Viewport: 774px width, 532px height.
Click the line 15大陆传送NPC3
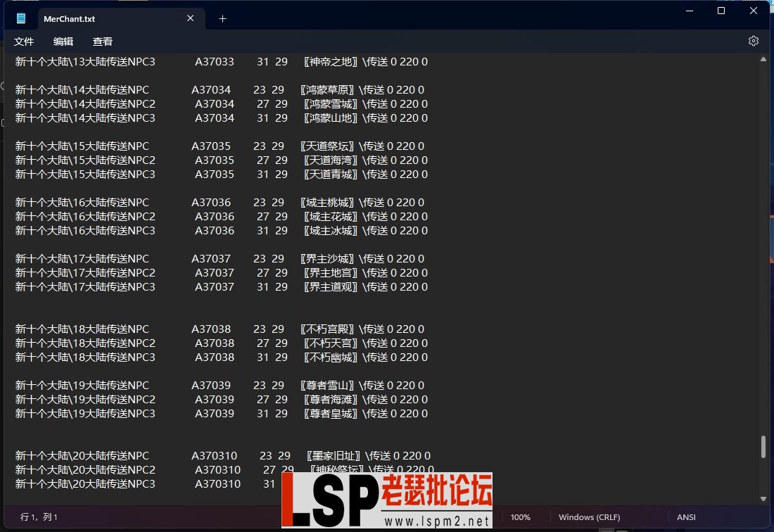point(221,175)
